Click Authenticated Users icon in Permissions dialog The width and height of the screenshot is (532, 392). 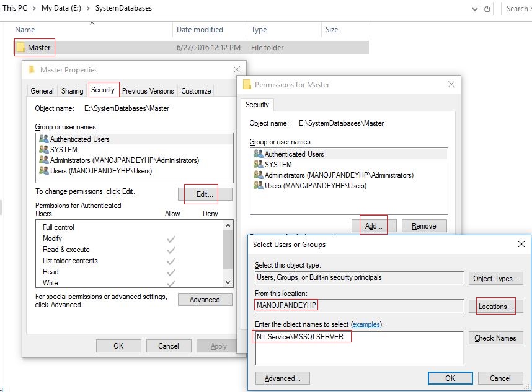click(258, 154)
